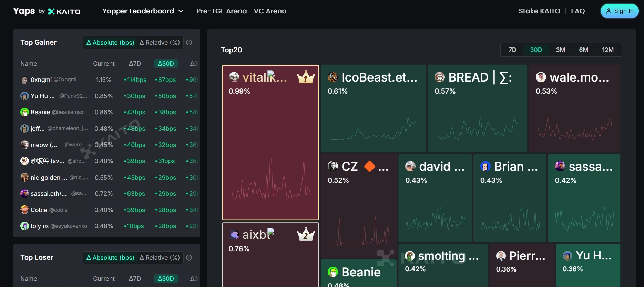Click david avatar in treemap
This screenshot has width=644, height=287.
pos(410,167)
